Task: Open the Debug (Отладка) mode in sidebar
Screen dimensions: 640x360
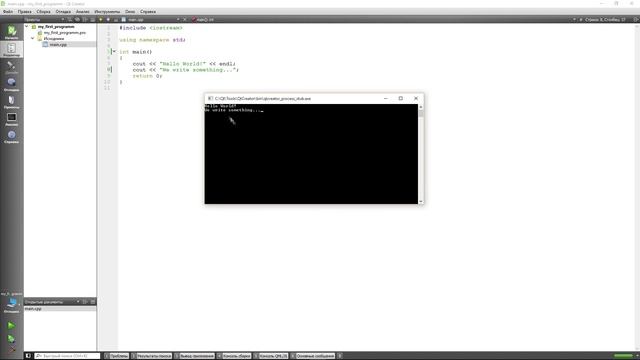Action: [11, 84]
